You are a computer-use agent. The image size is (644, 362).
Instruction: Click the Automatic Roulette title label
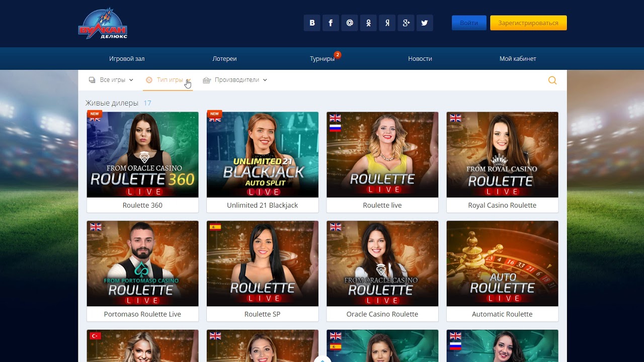point(502,314)
